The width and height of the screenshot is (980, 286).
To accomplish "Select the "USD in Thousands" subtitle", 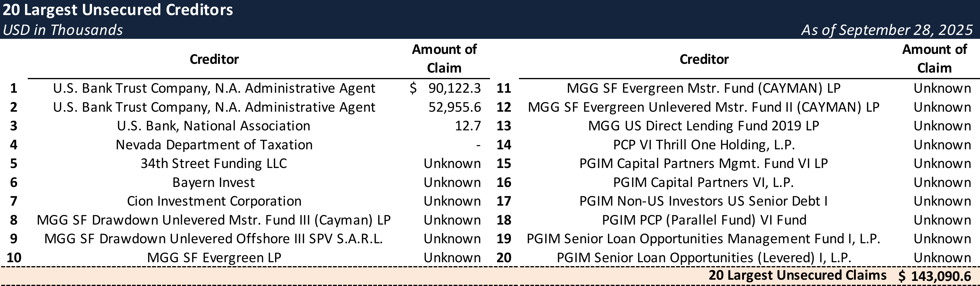I will pos(63,30).
